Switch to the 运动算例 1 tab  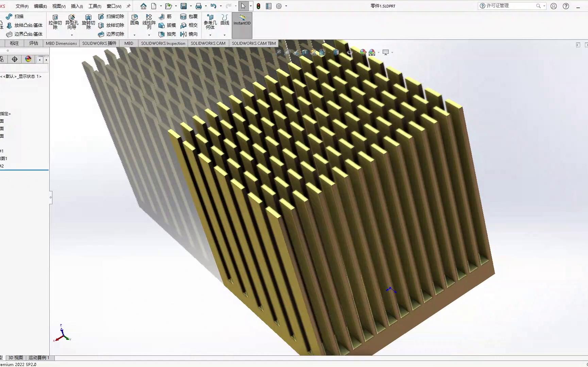(x=39, y=357)
